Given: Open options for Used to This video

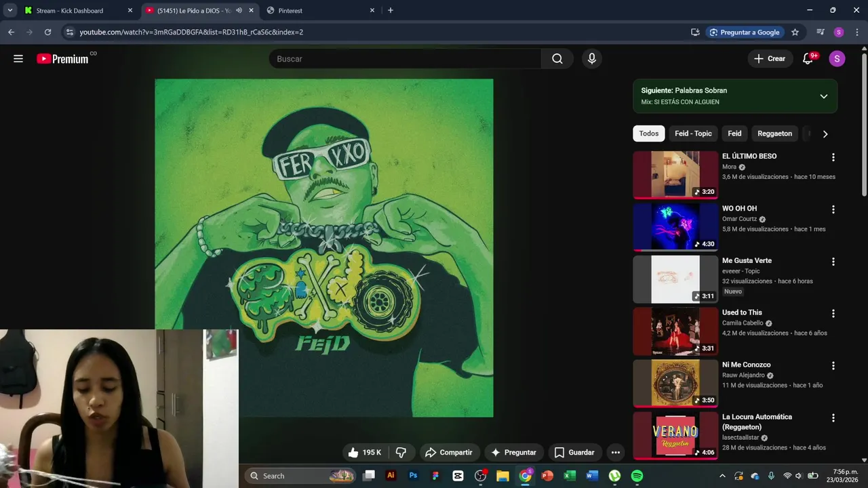Looking at the screenshot, I should (x=833, y=314).
